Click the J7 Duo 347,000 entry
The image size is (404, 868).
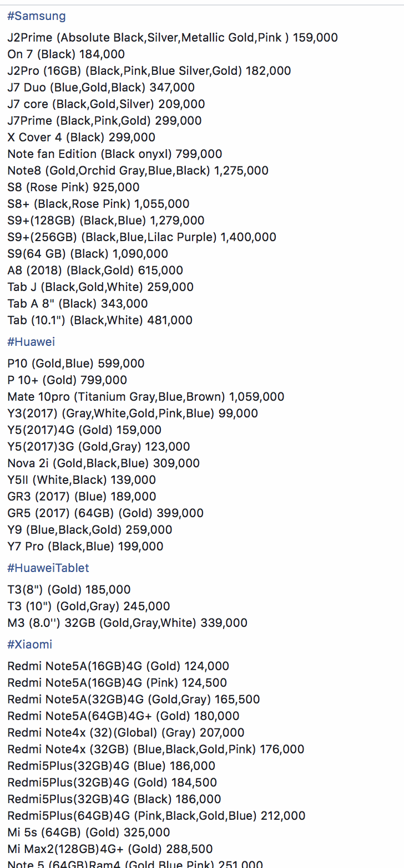tap(101, 88)
